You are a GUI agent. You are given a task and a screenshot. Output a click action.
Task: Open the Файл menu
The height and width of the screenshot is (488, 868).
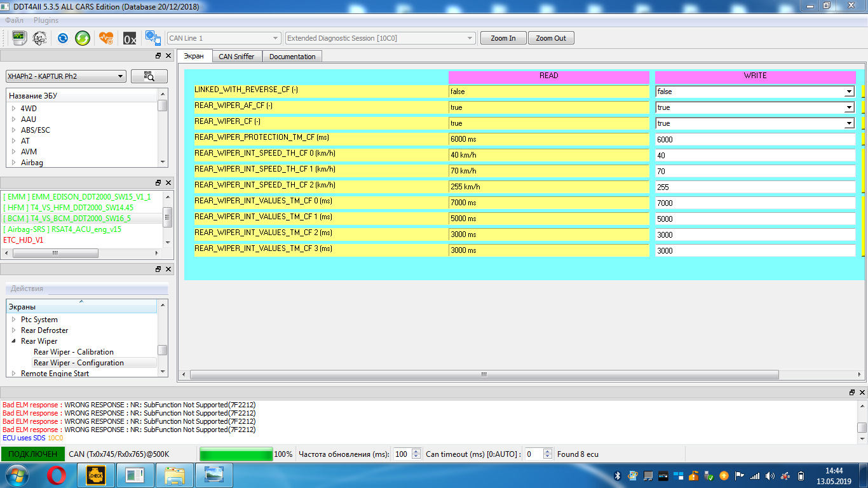14,20
